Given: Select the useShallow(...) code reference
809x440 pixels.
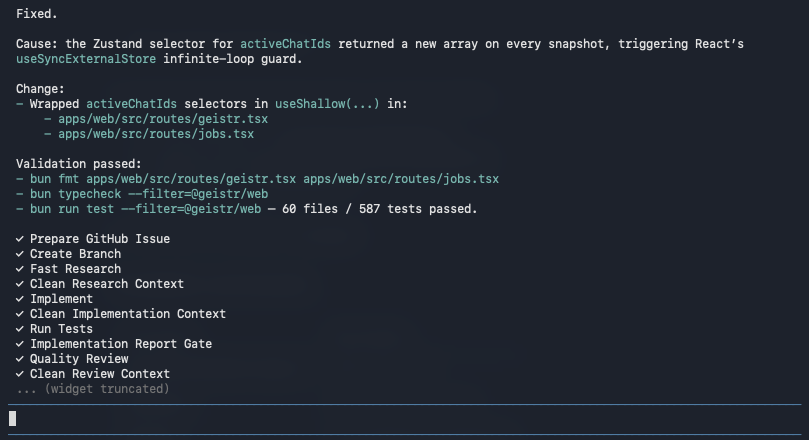Looking at the screenshot, I should [x=327, y=104].
